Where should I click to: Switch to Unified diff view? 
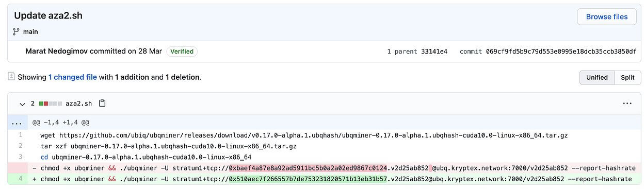[x=597, y=77]
